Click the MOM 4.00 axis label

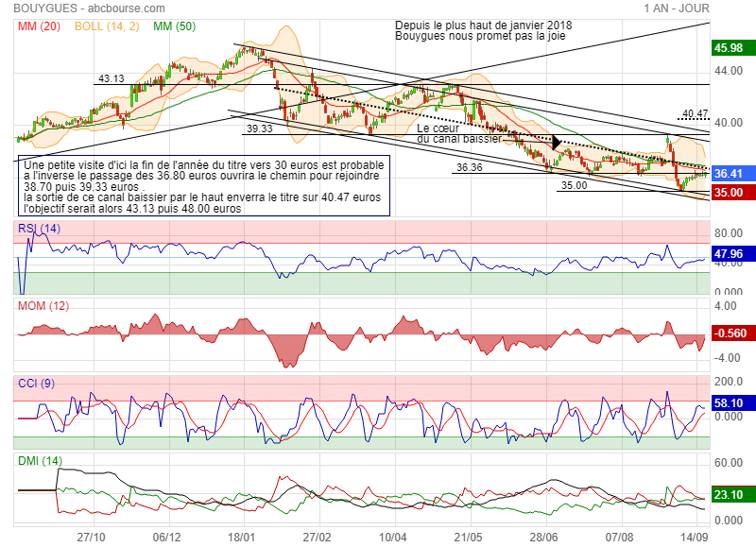tap(726, 306)
